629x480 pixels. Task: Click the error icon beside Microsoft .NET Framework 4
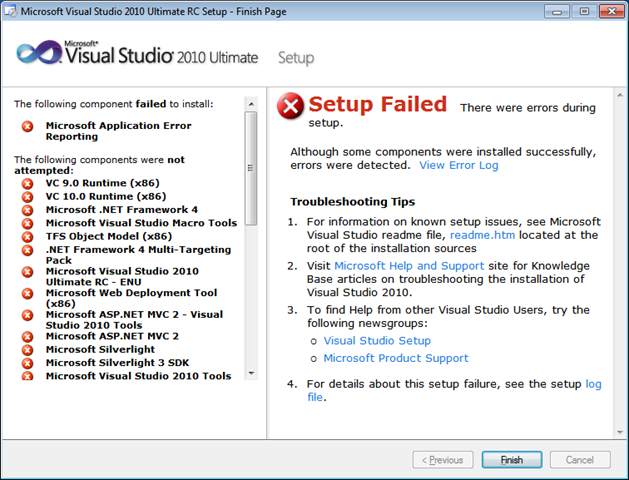click(x=27, y=210)
